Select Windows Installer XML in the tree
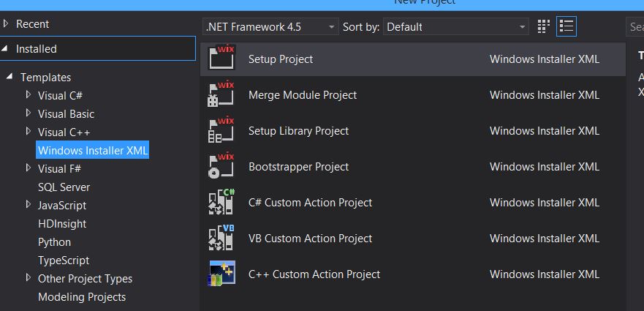The width and height of the screenshot is (644, 311). [x=93, y=151]
